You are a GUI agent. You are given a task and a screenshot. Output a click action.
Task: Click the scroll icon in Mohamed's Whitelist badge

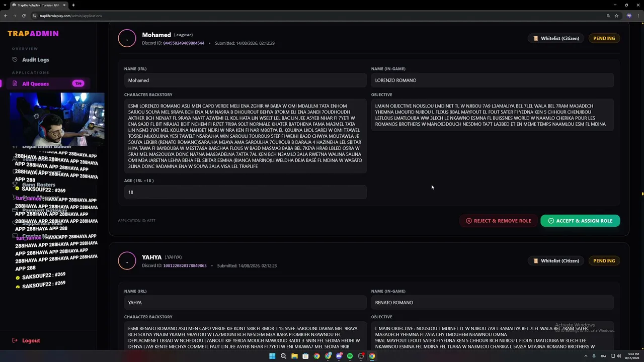(x=536, y=38)
